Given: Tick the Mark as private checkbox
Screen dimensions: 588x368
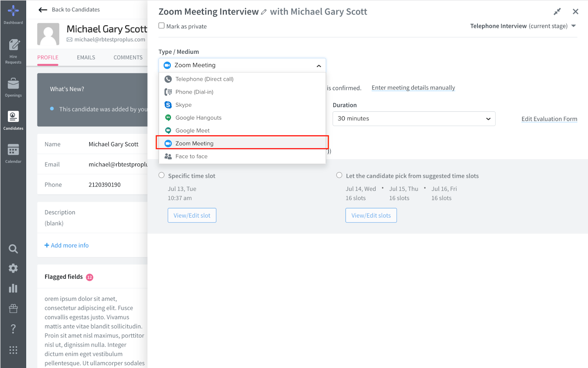Looking at the screenshot, I should tap(161, 26).
